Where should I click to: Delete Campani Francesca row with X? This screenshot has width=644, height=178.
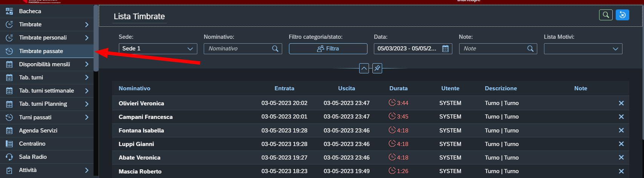coord(621,117)
